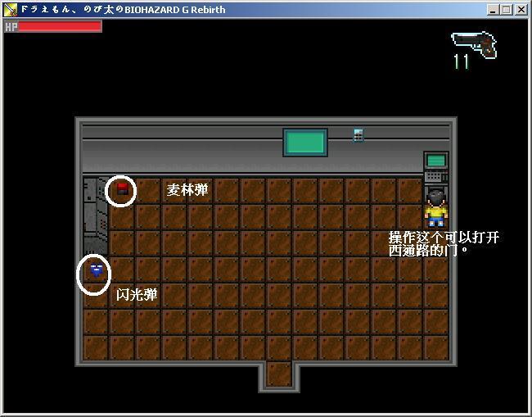
Task: Click the terminal keyboard console
Action: coord(436,177)
